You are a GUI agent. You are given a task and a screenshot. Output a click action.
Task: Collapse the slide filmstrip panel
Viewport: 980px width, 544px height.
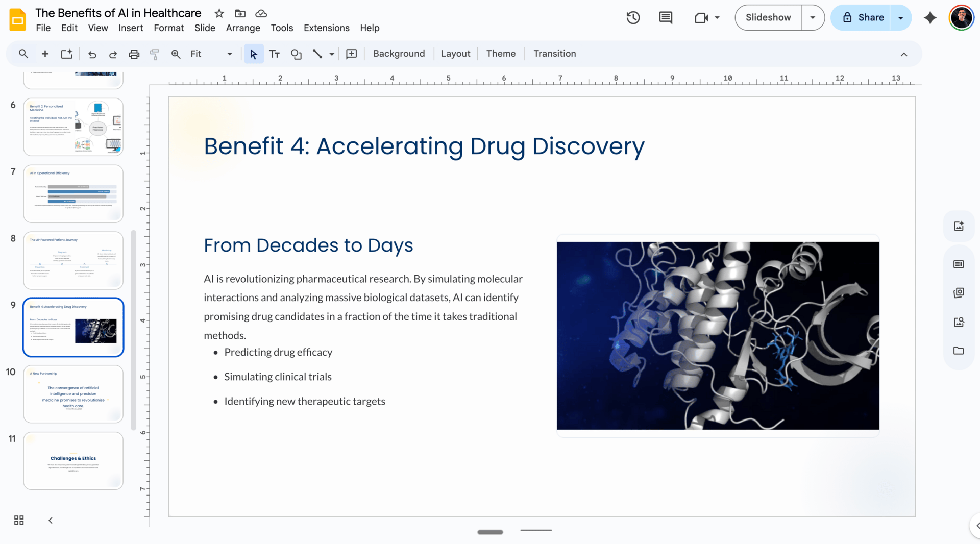point(51,520)
